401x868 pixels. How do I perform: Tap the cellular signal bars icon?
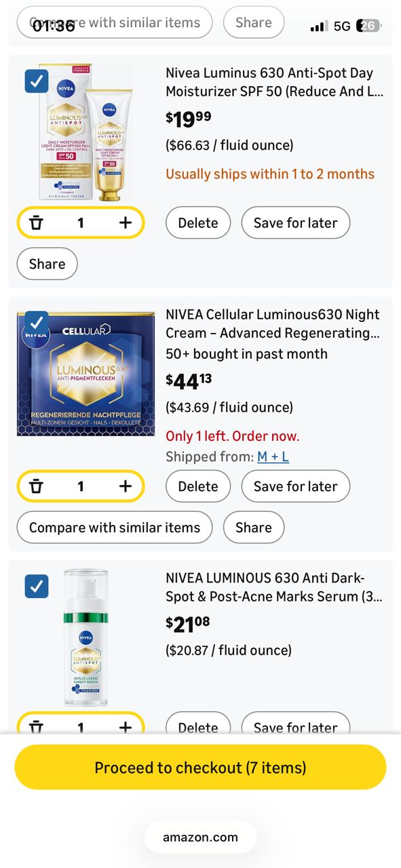(318, 26)
